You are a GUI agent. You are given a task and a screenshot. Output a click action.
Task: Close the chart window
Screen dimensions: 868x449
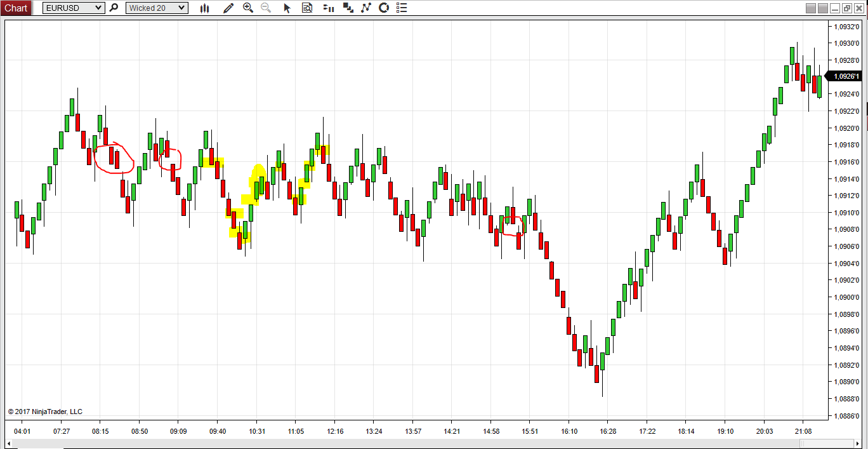(858, 8)
